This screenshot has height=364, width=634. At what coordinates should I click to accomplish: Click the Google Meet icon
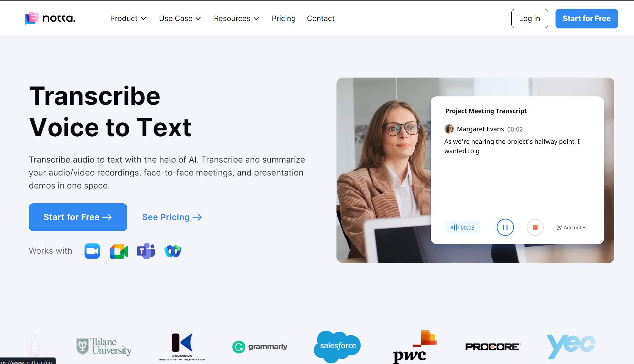coord(119,251)
